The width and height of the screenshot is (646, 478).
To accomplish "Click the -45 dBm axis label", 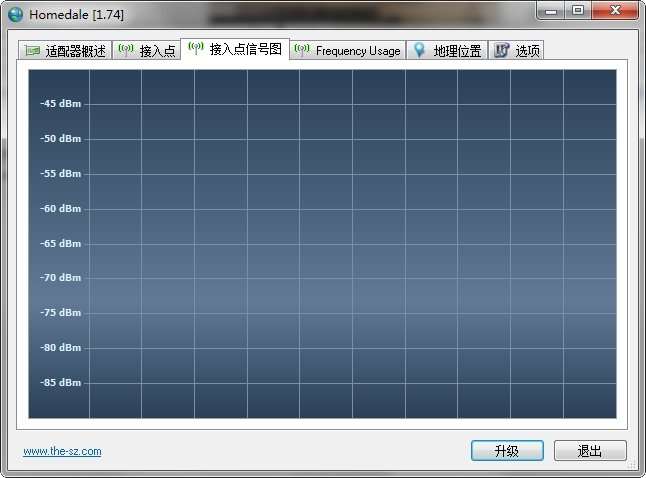I will 61,103.
